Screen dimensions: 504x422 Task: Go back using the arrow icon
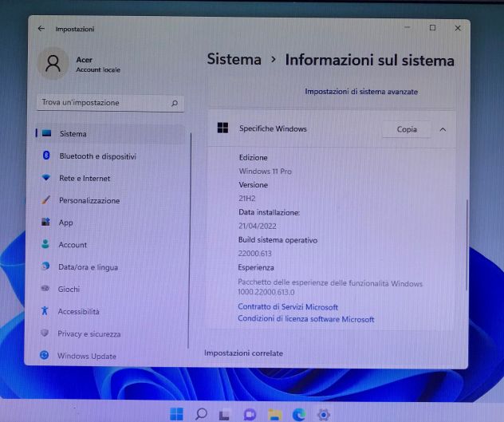41,29
